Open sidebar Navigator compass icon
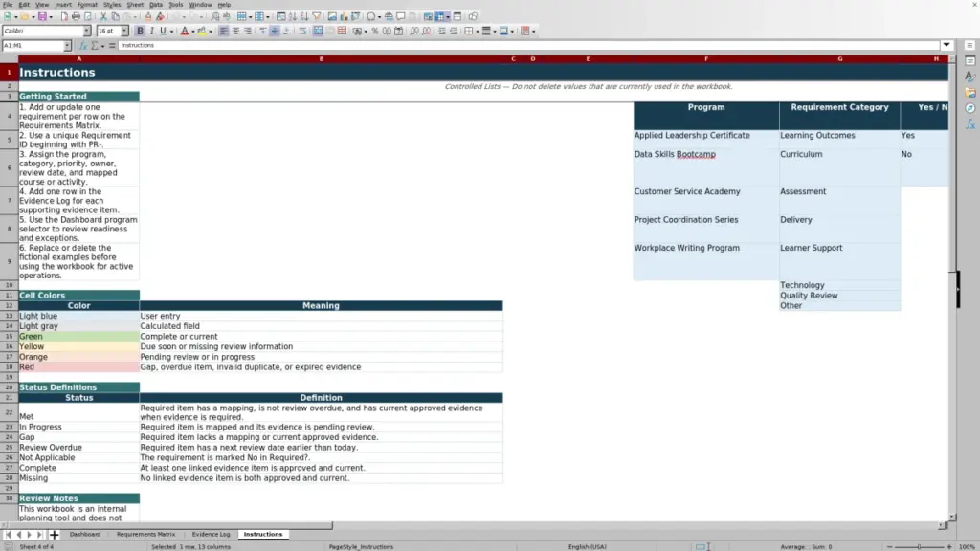Screen dimensions: 980x551 click(x=970, y=108)
